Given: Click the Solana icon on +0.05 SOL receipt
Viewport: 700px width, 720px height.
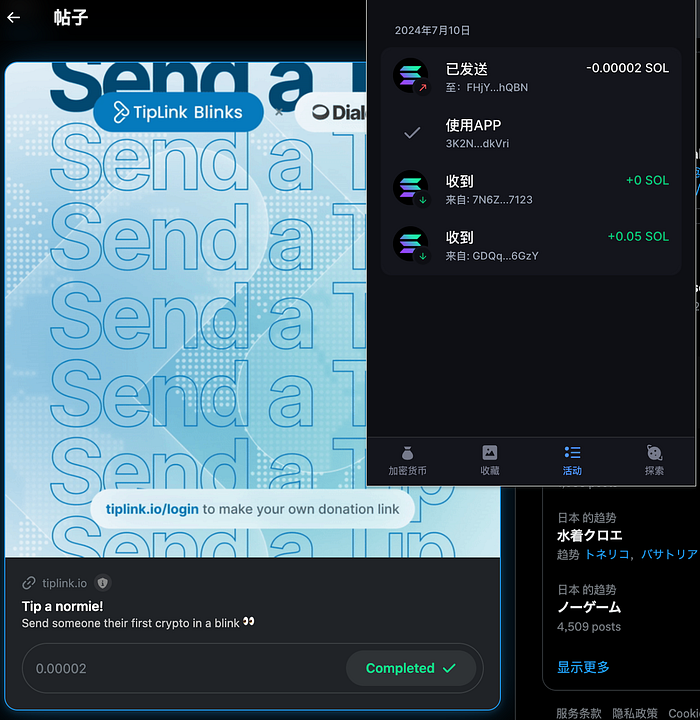Looking at the screenshot, I should tap(411, 244).
